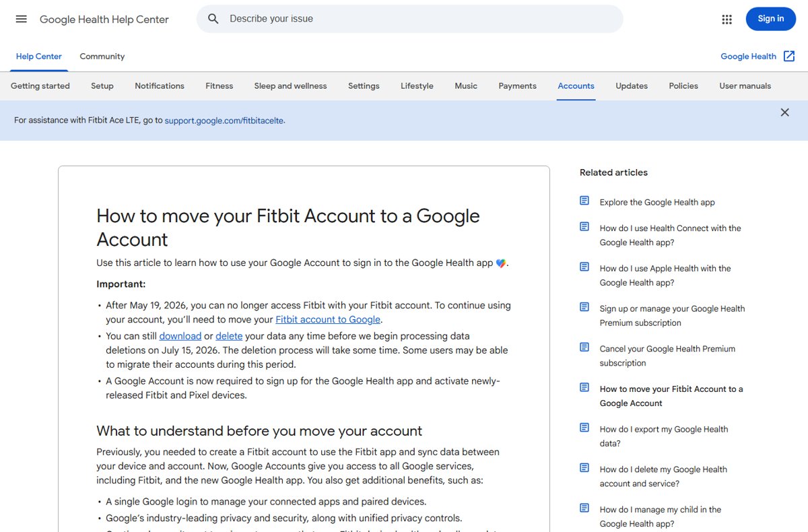
Task: Open the Setup category
Action: pyautogui.click(x=102, y=86)
